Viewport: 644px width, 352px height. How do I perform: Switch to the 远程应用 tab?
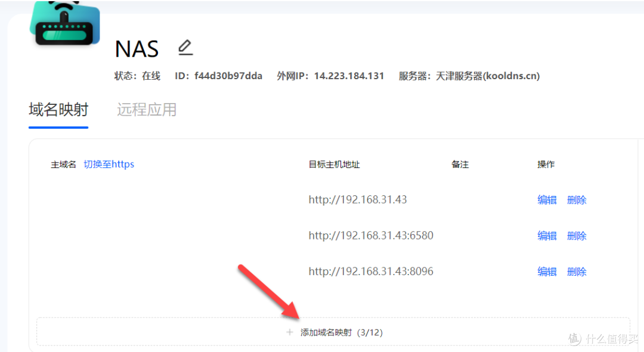pos(147,110)
